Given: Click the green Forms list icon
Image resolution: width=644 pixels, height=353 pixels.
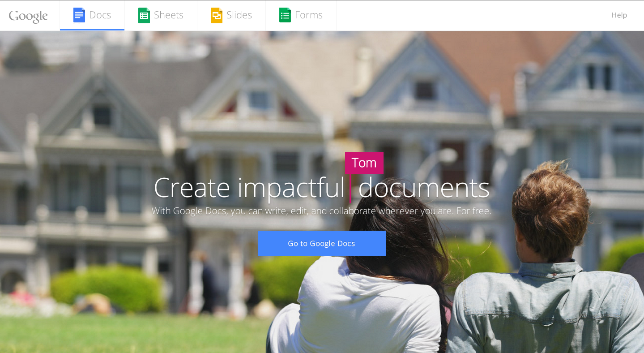Looking at the screenshot, I should (285, 15).
